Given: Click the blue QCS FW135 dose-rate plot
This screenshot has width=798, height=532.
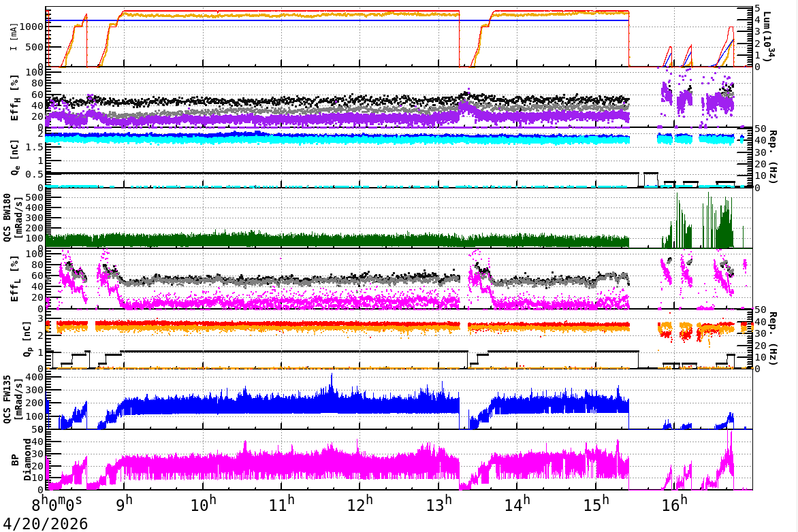Looking at the screenshot, I should 398,399.
